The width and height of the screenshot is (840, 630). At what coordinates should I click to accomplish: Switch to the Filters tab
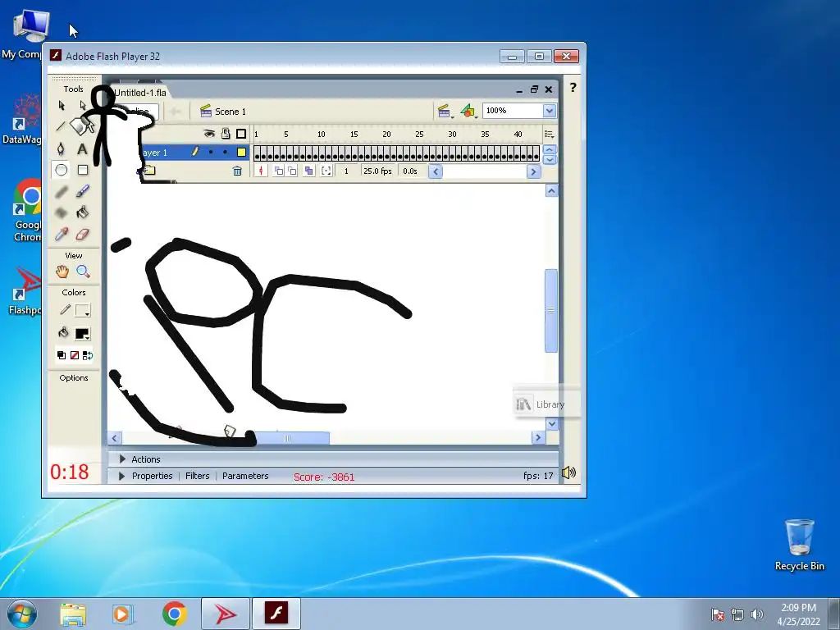(x=197, y=476)
